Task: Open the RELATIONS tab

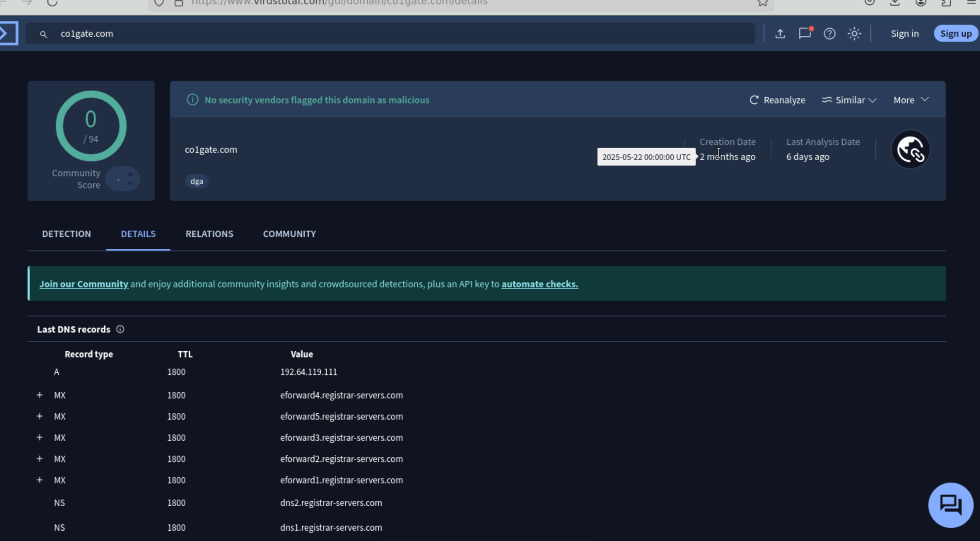Action: point(209,234)
